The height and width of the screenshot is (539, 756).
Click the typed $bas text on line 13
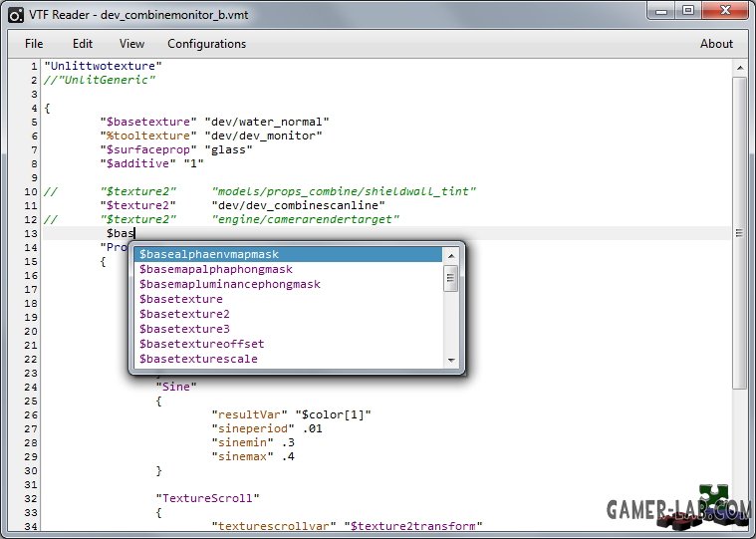121,234
